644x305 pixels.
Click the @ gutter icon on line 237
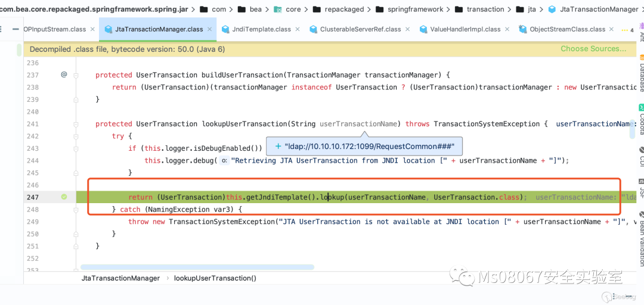64,74
